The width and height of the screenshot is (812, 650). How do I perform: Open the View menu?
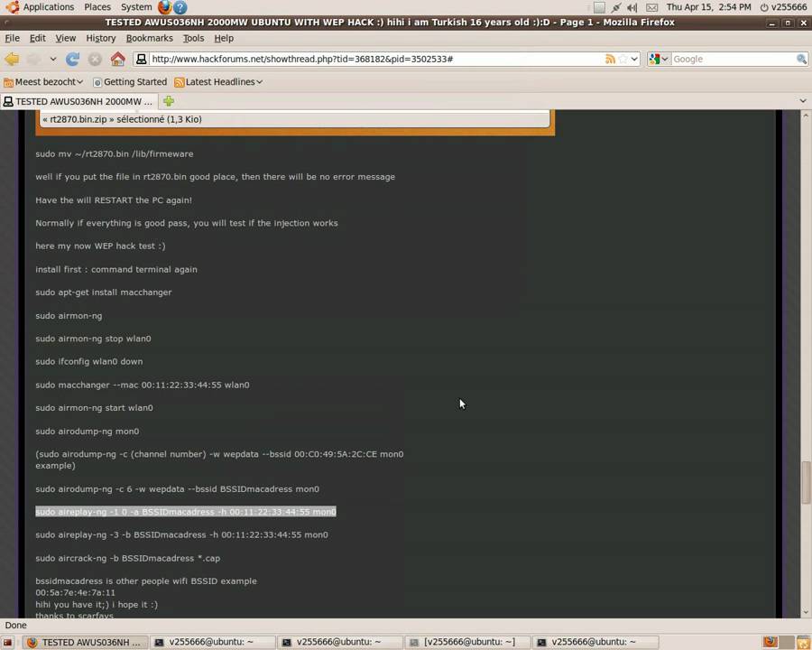tap(66, 38)
